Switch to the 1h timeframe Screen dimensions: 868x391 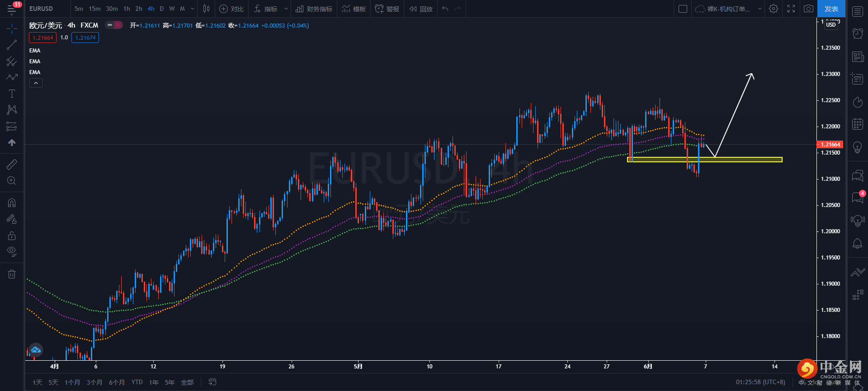click(x=127, y=9)
